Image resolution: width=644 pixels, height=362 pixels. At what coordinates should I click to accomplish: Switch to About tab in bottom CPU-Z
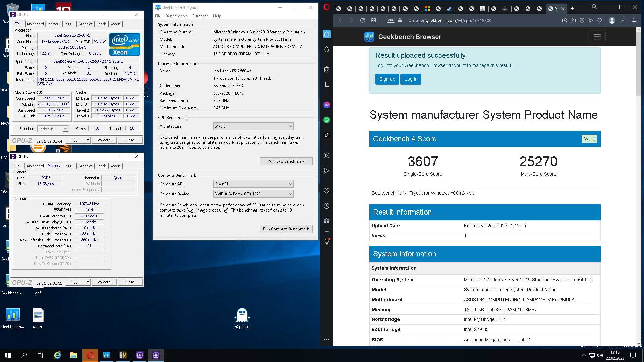[x=115, y=166]
